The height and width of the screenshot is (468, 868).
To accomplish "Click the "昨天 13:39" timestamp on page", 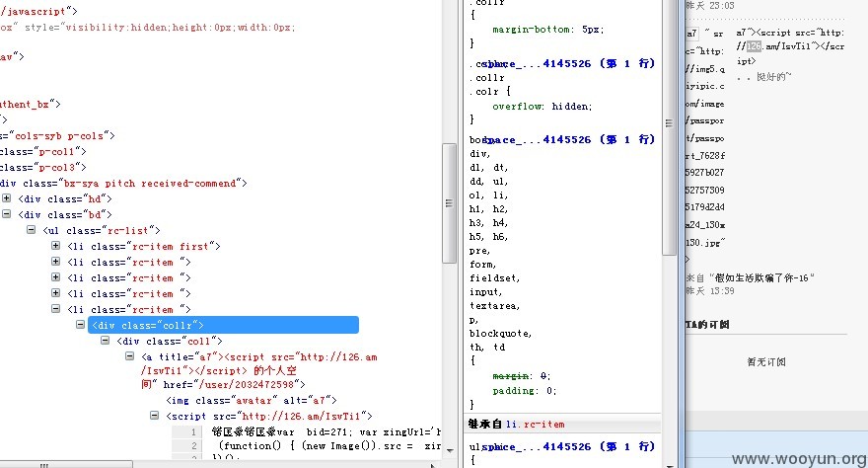I will coord(710,290).
